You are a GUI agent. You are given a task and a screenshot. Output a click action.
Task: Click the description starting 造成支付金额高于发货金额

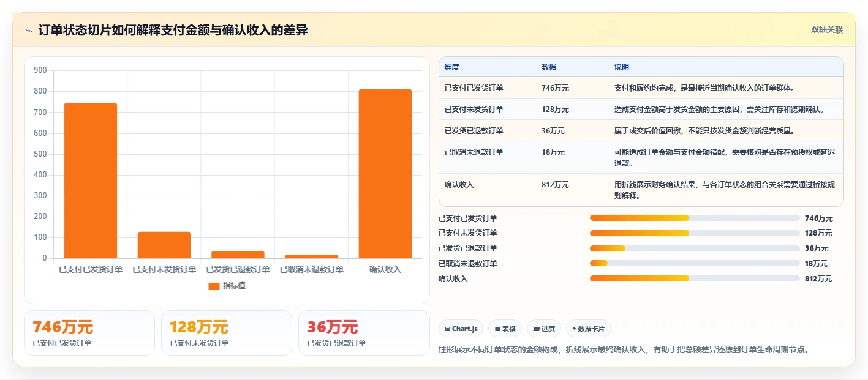[719, 110]
